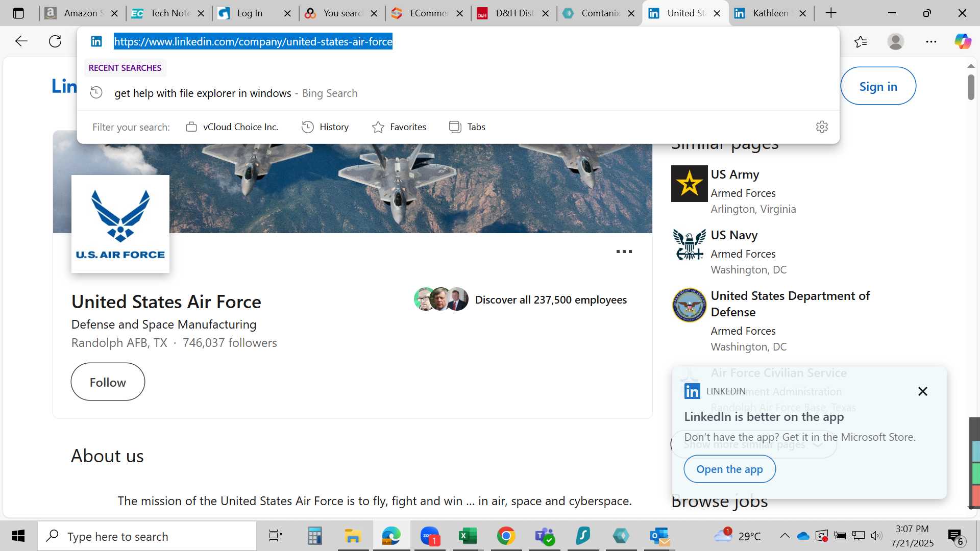This screenshot has height=551, width=980.
Task: Open Google Chrome from the taskbar
Action: click(506, 536)
